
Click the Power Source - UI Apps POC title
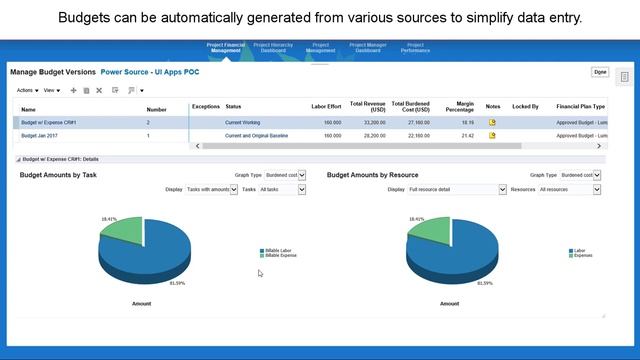pos(150,72)
